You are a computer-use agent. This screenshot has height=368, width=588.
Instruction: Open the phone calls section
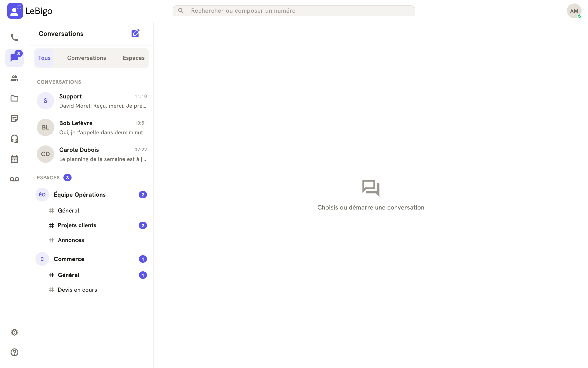click(x=14, y=38)
